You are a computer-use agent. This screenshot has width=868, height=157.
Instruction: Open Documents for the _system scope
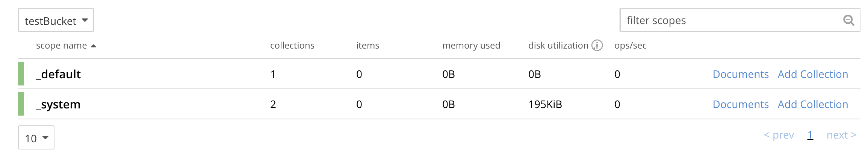pyautogui.click(x=740, y=104)
